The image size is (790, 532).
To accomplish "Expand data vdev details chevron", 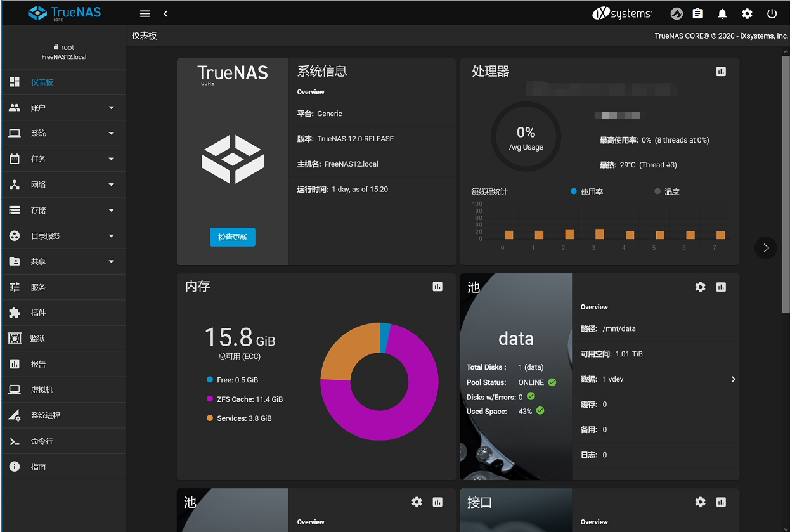I will pos(733,379).
